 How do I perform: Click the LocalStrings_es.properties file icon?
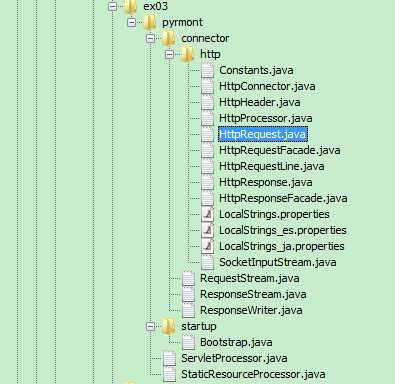pos(207,230)
